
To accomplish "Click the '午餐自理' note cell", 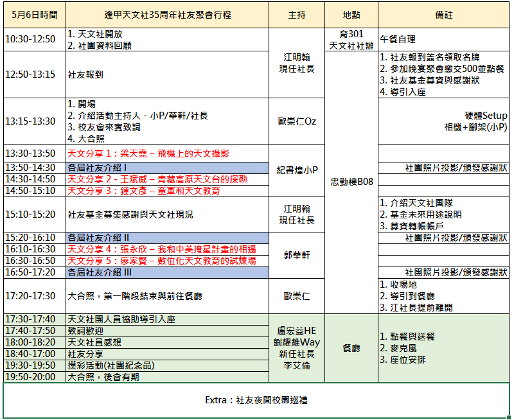I will 443,39.
